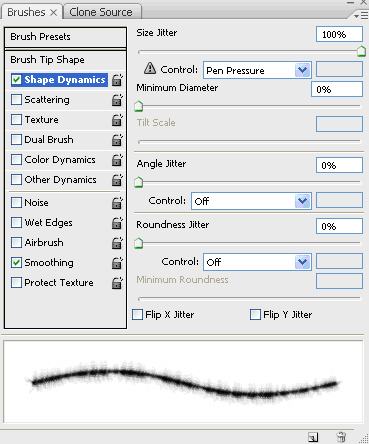The width and height of the screenshot is (369, 444).
Task: Create a new brush preset icon
Action: pyautogui.click(x=313, y=437)
